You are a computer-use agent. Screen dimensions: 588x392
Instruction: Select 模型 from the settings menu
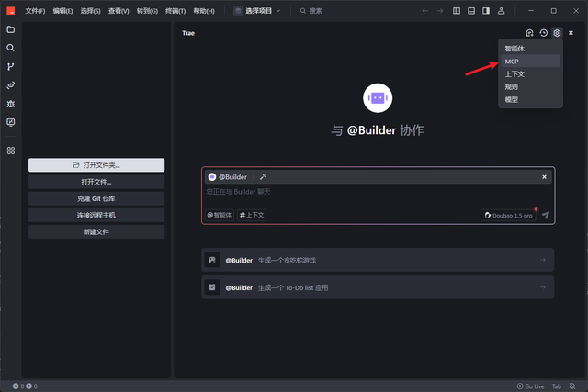point(530,99)
